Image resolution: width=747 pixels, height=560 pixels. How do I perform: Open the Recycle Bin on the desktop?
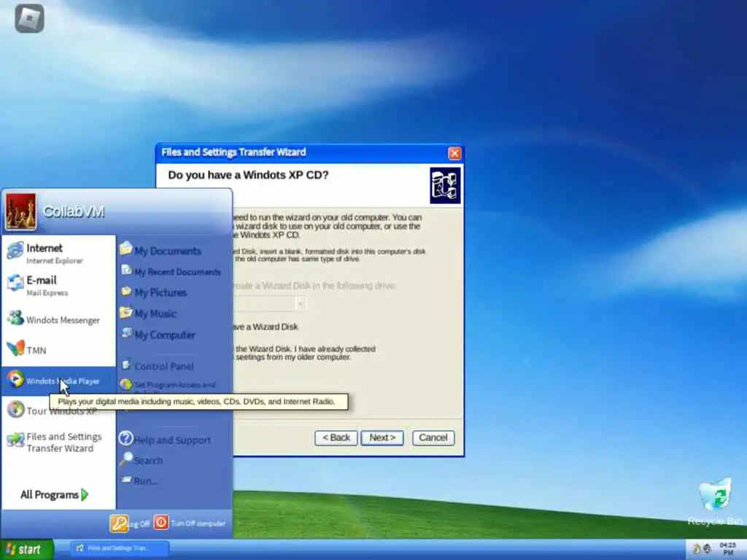[715, 502]
